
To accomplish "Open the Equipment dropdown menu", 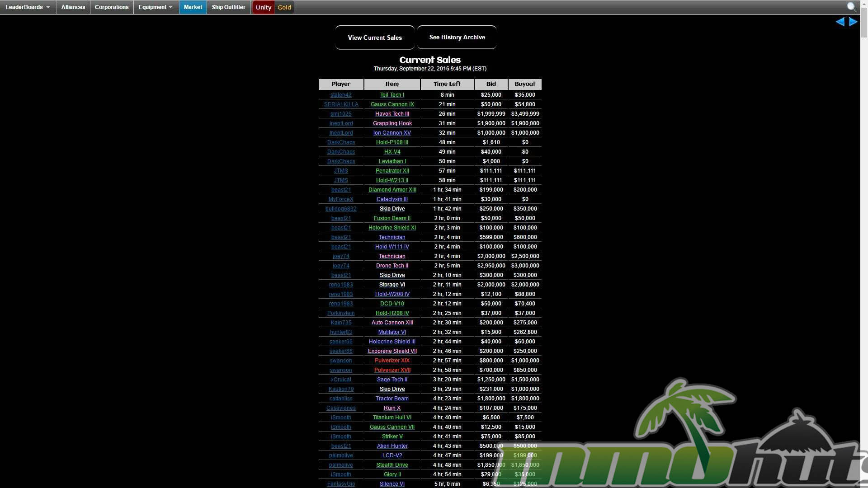I will [156, 7].
